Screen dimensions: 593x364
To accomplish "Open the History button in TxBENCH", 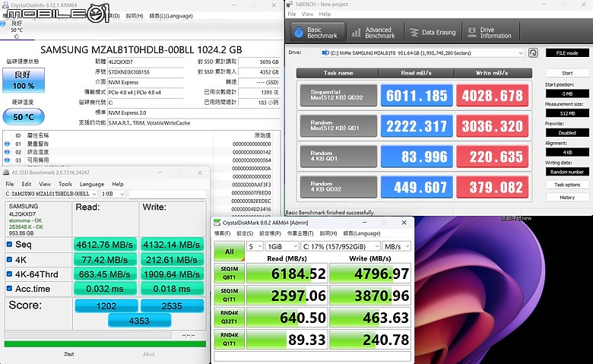I will (x=567, y=198).
